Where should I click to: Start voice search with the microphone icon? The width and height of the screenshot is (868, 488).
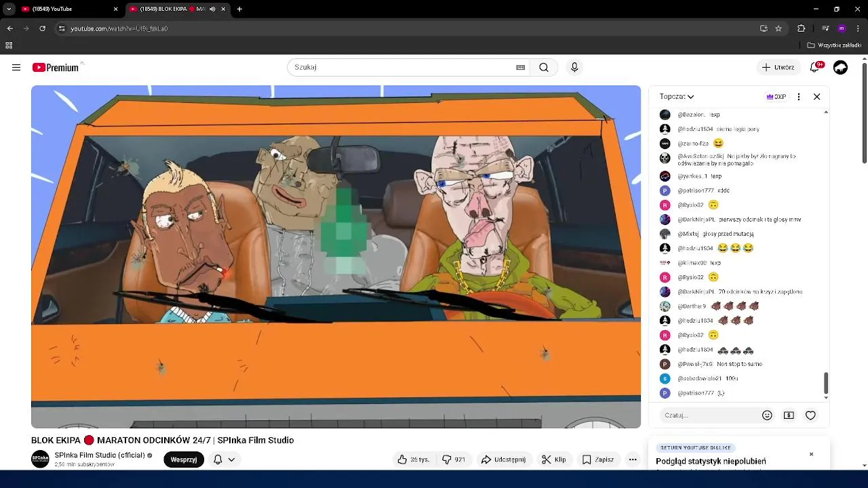pyautogui.click(x=574, y=67)
